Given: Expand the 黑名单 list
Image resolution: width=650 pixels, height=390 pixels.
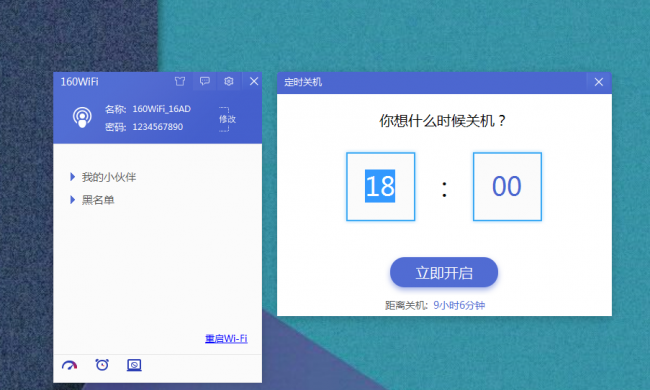Looking at the screenshot, I should click(73, 200).
